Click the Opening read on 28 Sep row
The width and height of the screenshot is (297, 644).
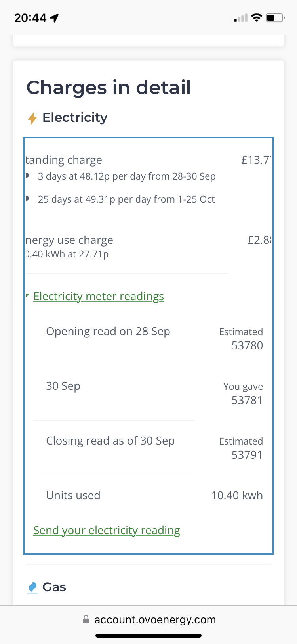(108, 332)
